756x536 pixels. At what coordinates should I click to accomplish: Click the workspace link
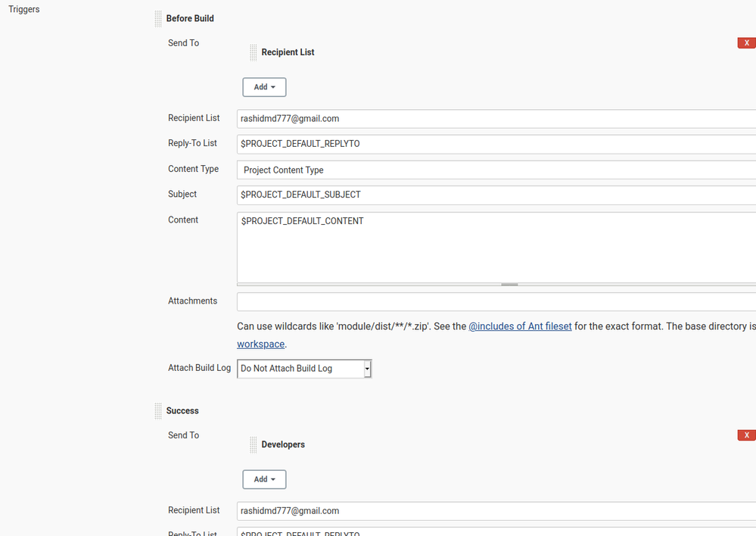[260, 344]
